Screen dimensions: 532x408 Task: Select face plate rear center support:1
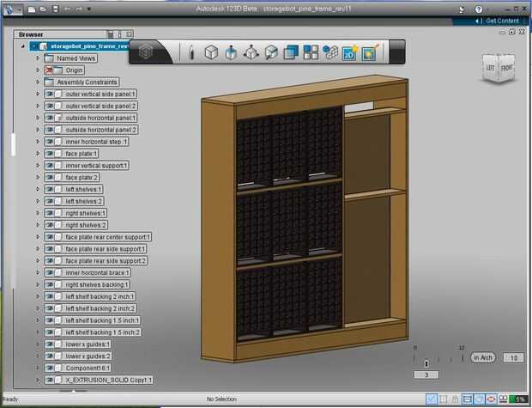pyautogui.click(x=98, y=237)
